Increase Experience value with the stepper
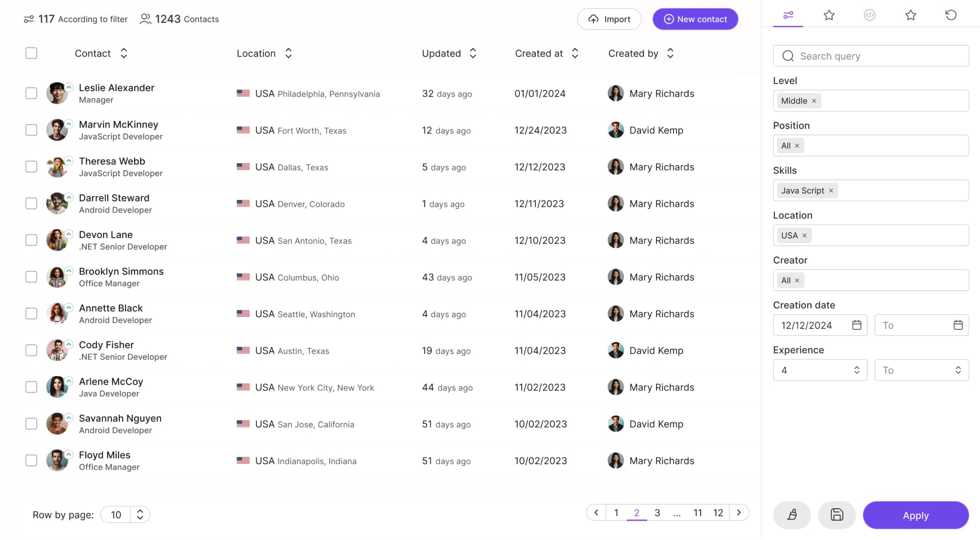 click(857, 367)
